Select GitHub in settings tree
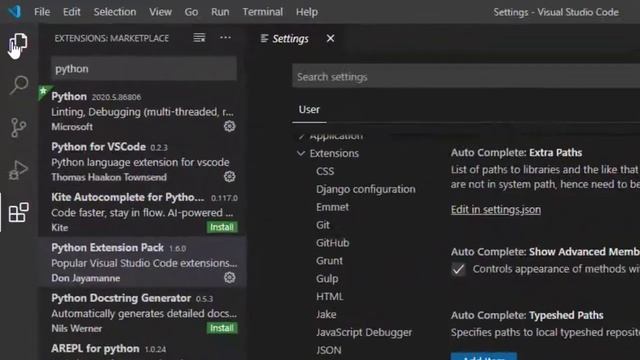640x360 pixels. (x=332, y=243)
